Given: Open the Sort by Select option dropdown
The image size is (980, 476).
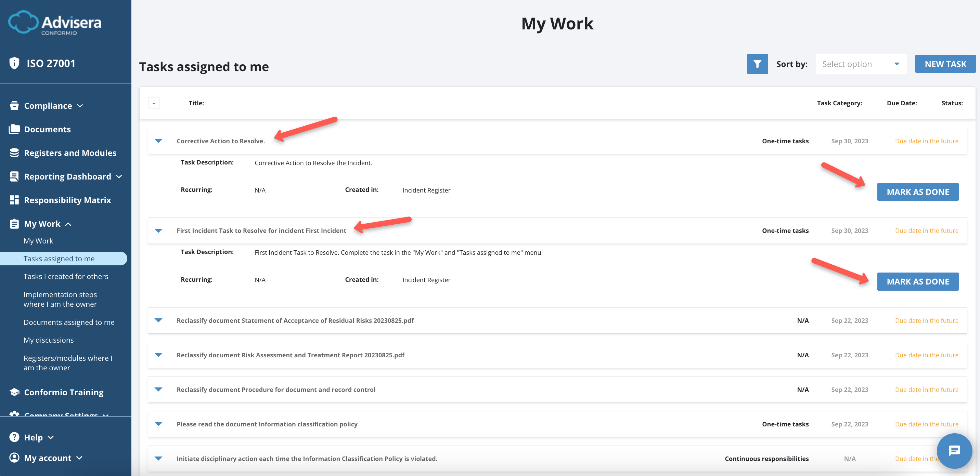Looking at the screenshot, I should pos(861,64).
